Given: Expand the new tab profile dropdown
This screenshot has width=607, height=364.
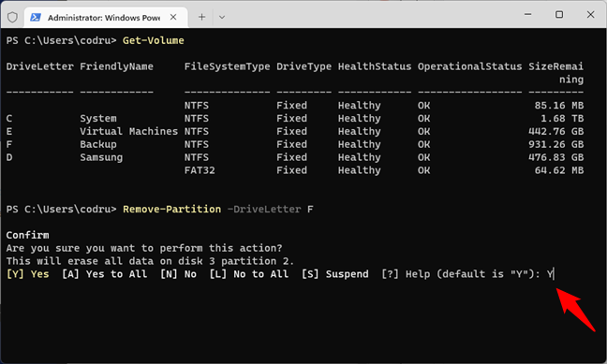Looking at the screenshot, I should point(222,17).
